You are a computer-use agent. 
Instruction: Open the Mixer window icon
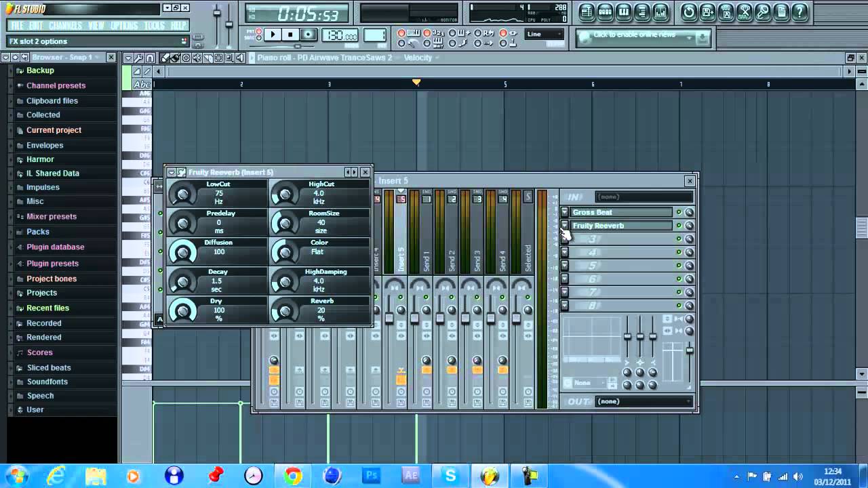[x=660, y=12]
